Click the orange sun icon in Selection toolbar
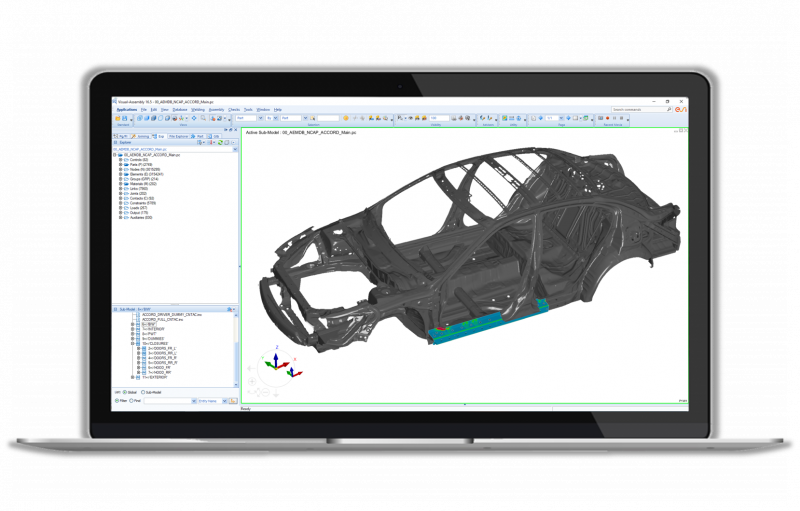Viewport: 800px width, 511px height. (346, 118)
